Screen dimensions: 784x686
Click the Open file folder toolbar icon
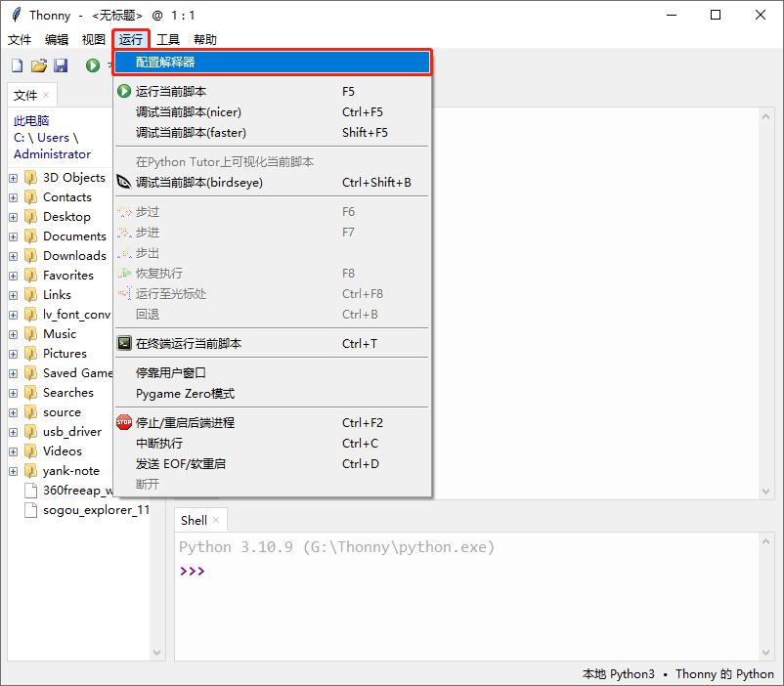(39, 65)
